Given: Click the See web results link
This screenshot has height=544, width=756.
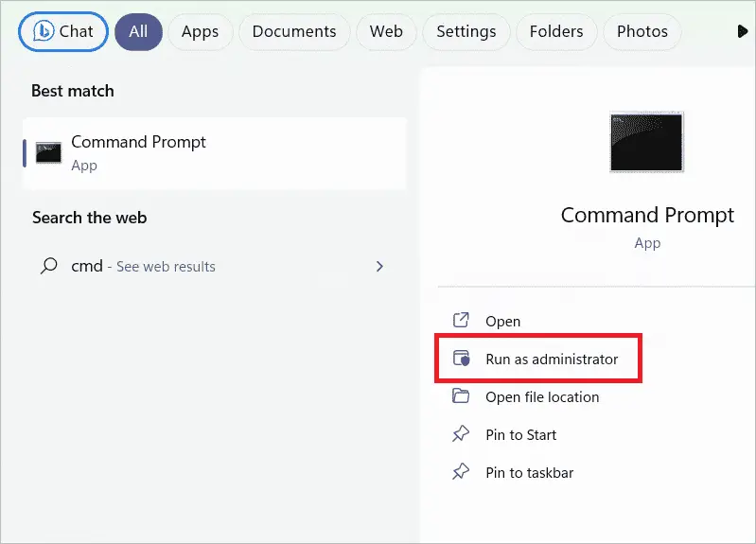Looking at the screenshot, I should tap(166, 267).
